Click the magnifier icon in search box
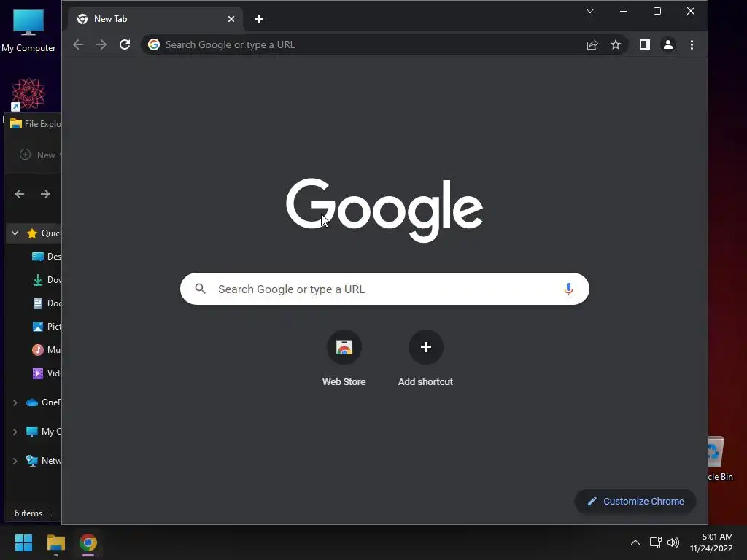The height and width of the screenshot is (560, 747). (x=201, y=289)
